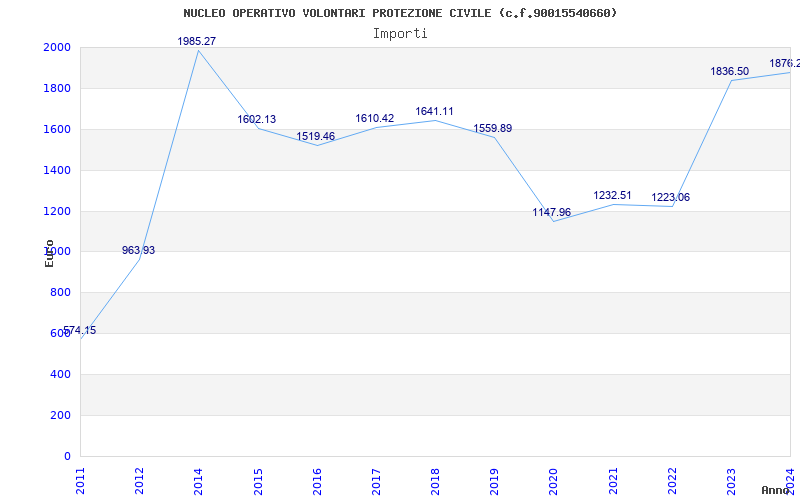Click the 2020 year tick label

point(554,481)
